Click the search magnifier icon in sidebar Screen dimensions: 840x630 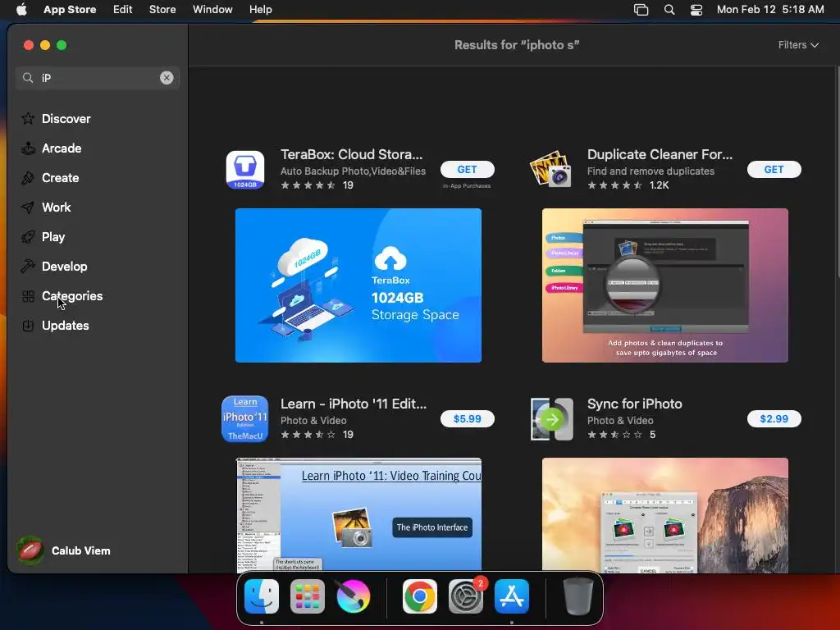(28, 78)
